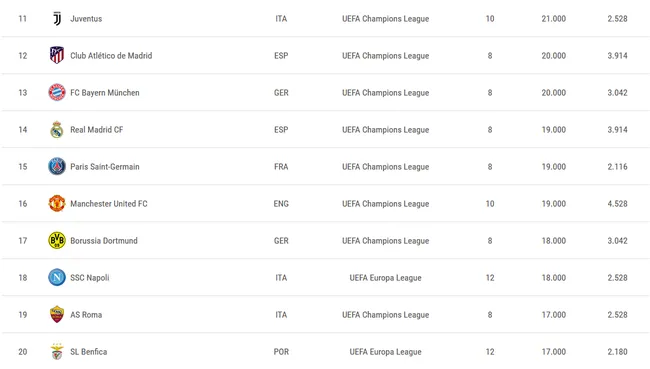
Task: Click the Borussia Dortmund BVB logo
Action: click(x=57, y=240)
